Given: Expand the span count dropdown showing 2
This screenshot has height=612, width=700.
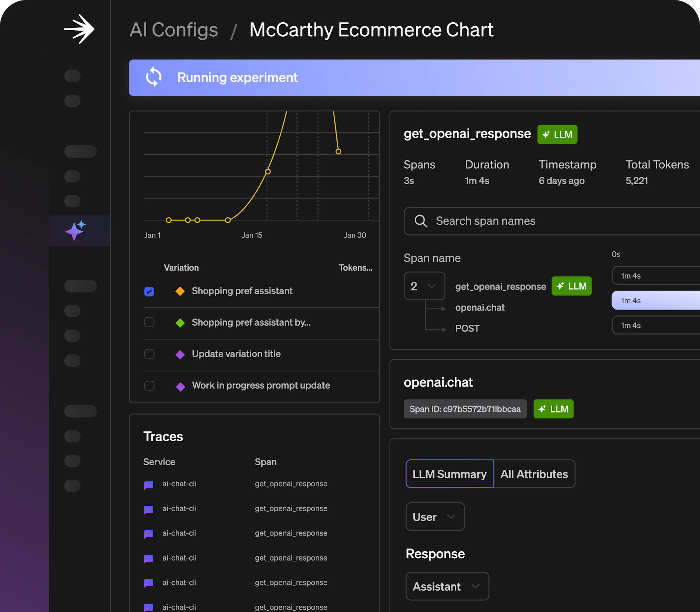Looking at the screenshot, I should coord(424,286).
